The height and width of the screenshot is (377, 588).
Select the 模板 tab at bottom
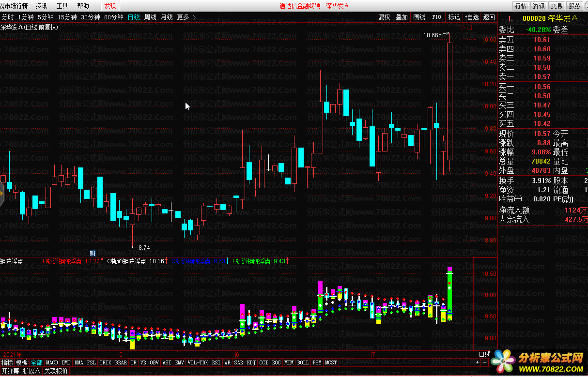click(22, 362)
